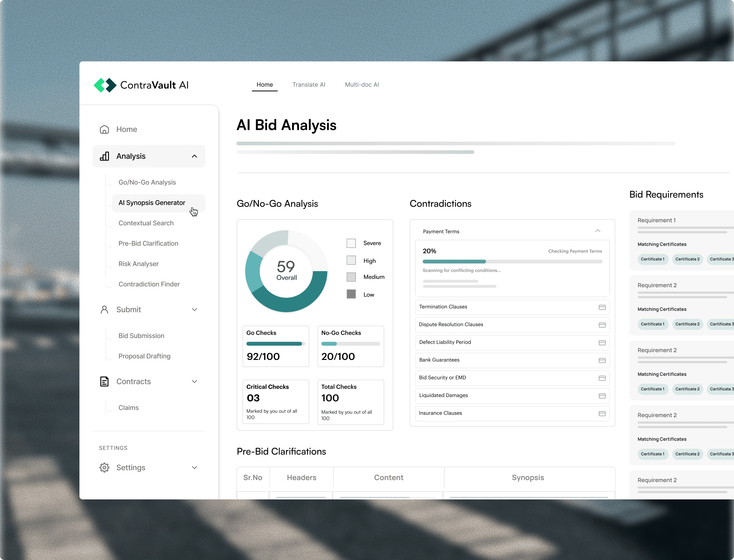Click the Analysis bar chart icon

coord(104,156)
